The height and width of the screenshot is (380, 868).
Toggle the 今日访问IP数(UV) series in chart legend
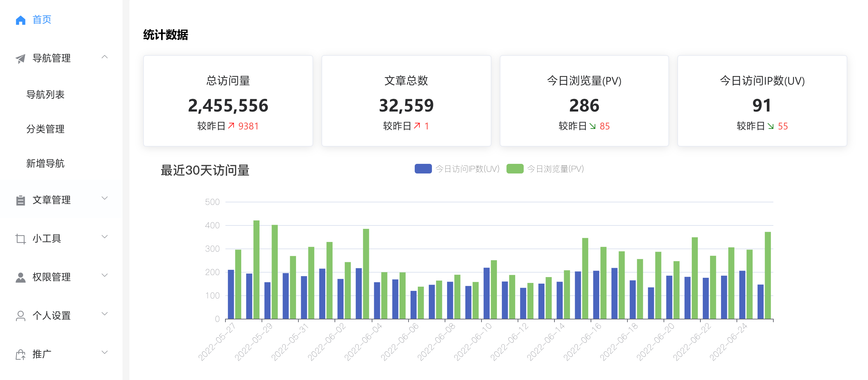pyautogui.click(x=467, y=169)
